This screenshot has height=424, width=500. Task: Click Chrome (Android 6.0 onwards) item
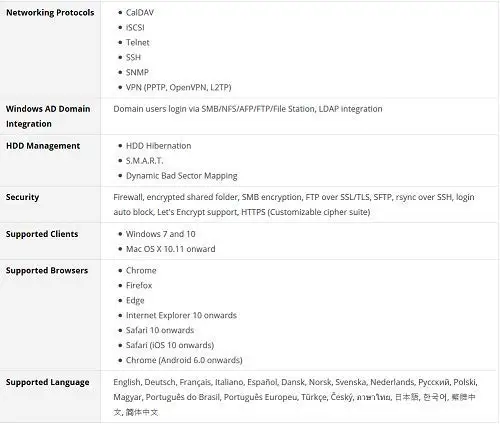[x=184, y=360]
